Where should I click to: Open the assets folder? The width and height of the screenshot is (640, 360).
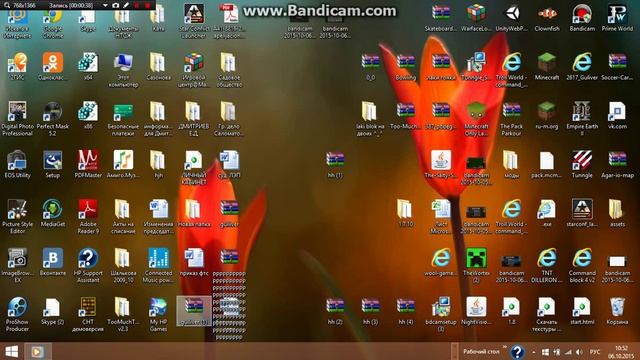[617, 213]
